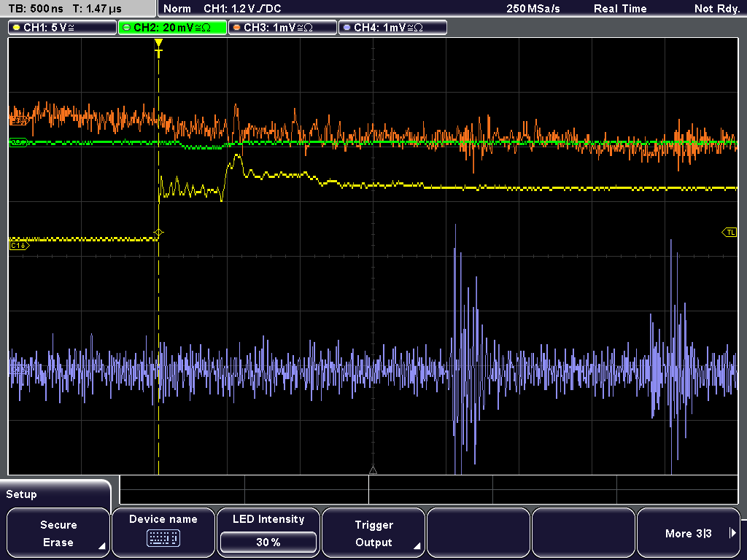The height and width of the screenshot is (560, 747).
Task: Click the orange dot in CH3 tab
Action: [x=237, y=28]
